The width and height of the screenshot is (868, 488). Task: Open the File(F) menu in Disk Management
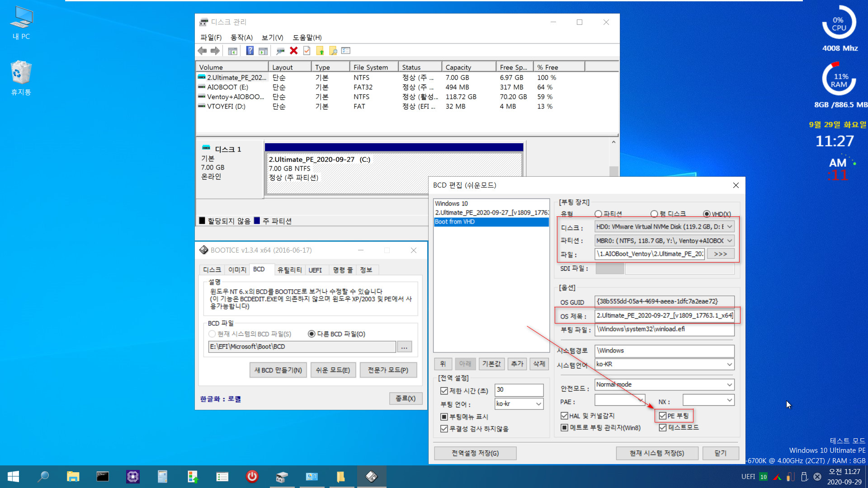211,38
